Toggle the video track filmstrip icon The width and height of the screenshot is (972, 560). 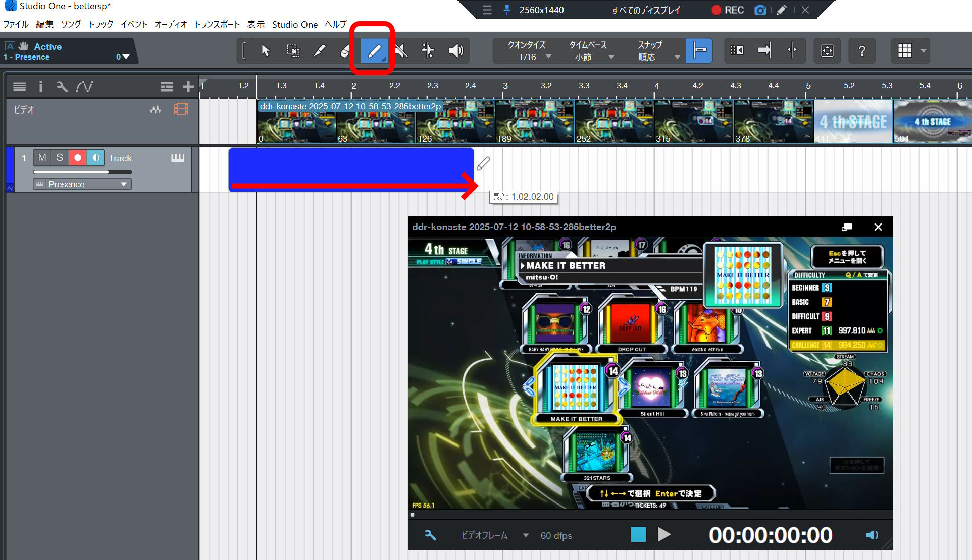pos(181,109)
